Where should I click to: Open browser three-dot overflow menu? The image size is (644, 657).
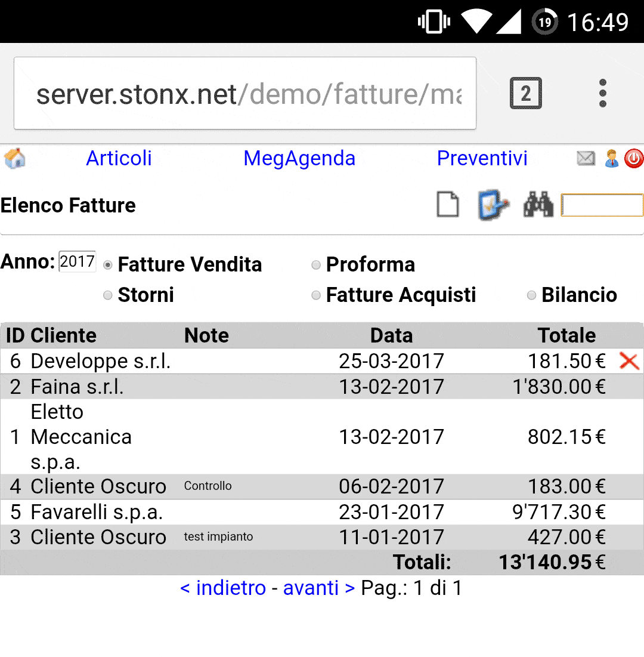602,93
